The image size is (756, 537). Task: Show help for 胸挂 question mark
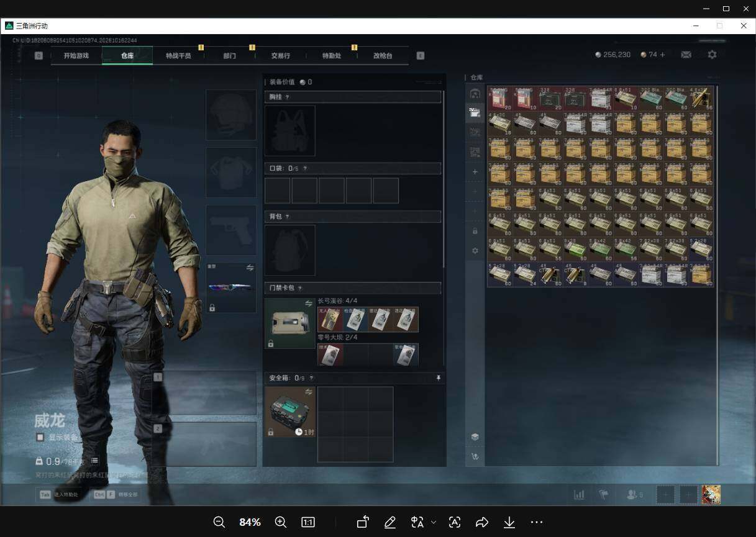(287, 97)
